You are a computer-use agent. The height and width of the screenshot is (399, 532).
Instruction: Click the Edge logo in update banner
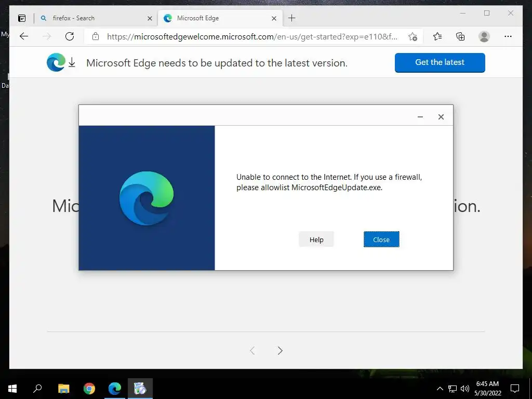click(56, 62)
